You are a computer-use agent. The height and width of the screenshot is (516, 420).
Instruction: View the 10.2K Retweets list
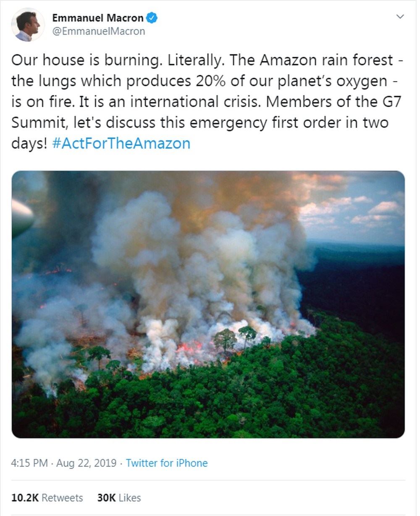[47, 498]
